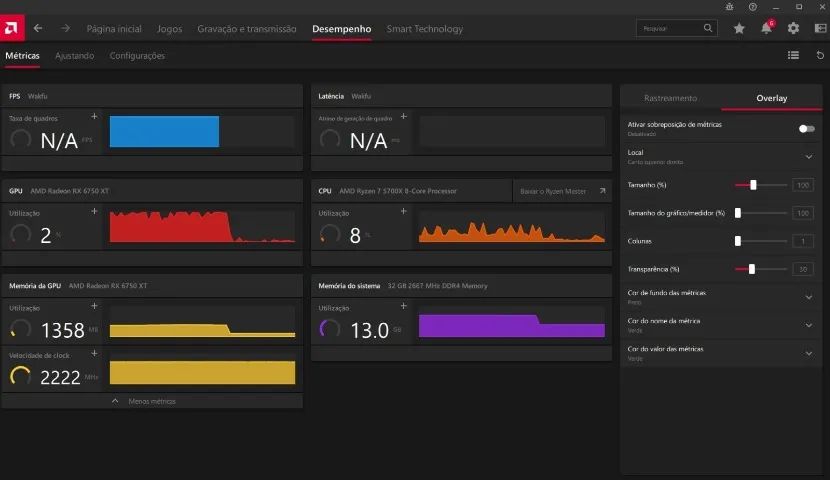Open the Página inicial tab
This screenshot has height=480, width=830.
pyautogui.click(x=114, y=29)
